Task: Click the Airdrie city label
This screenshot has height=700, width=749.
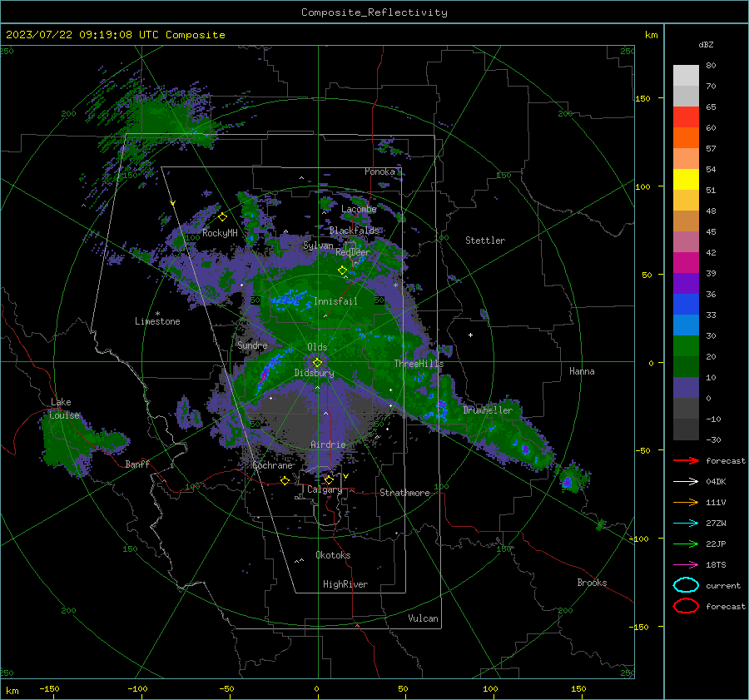Action: pos(328,444)
